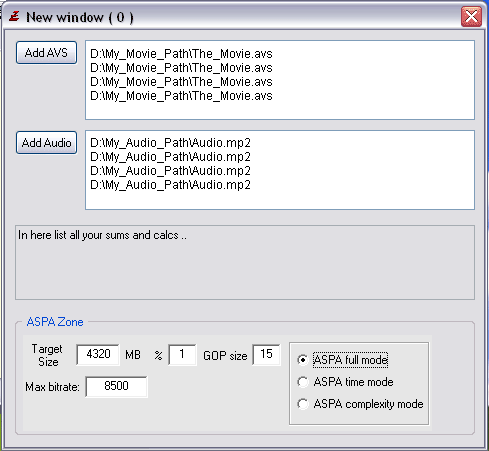
Task: Click the red app icon in title bar
Action: (x=14, y=16)
